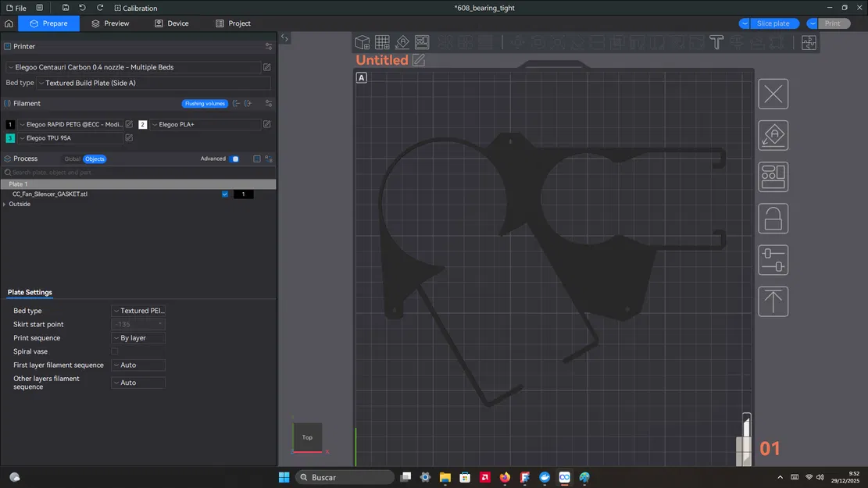Toggle the Advanced mode switch

coord(234,159)
